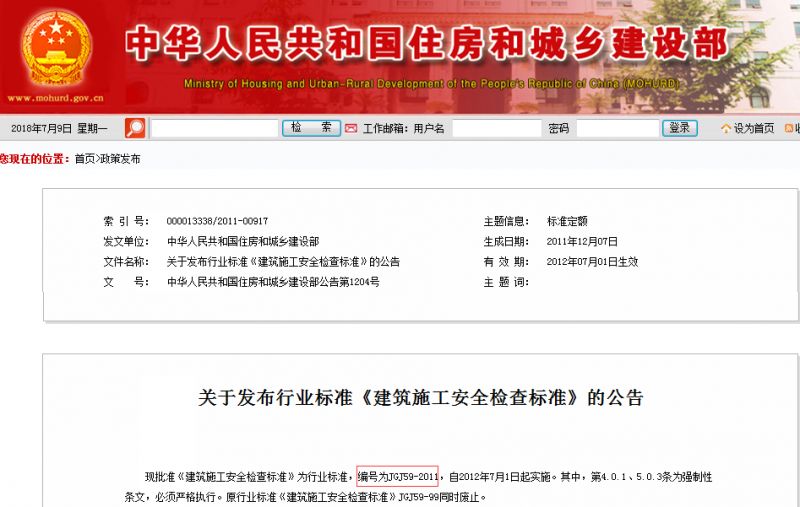
Task: Click the orange search magnifier icon
Action: 135,128
